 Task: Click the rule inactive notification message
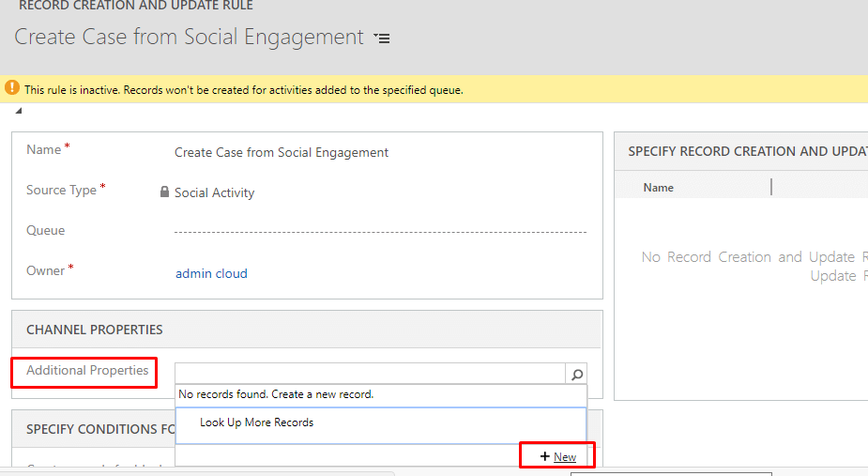point(244,90)
